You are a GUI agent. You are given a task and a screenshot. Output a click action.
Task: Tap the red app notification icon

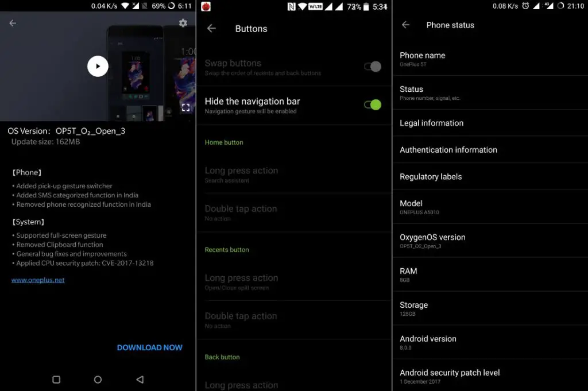click(206, 6)
